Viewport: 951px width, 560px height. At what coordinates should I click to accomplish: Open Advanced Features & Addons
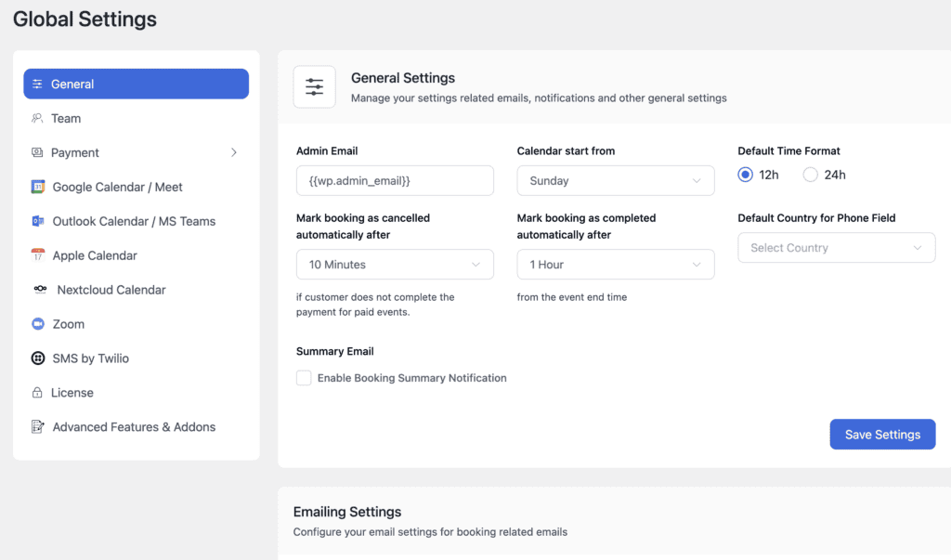(136, 426)
